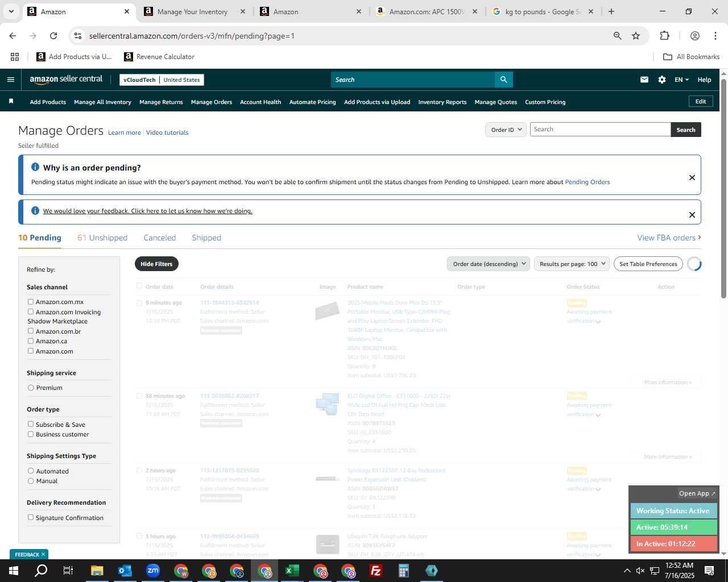Open the Video tutorials link
The width and height of the screenshot is (728, 582).
[167, 132]
